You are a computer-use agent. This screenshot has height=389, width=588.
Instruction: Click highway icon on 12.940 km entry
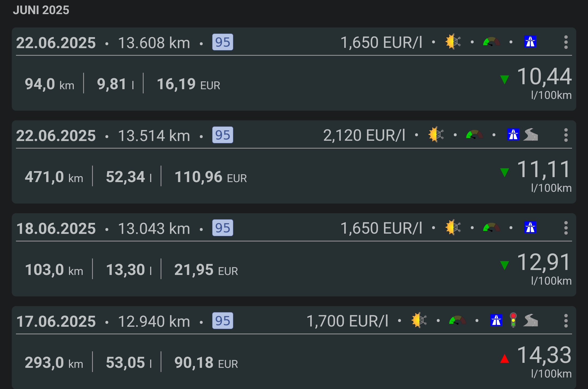coord(496,320)
